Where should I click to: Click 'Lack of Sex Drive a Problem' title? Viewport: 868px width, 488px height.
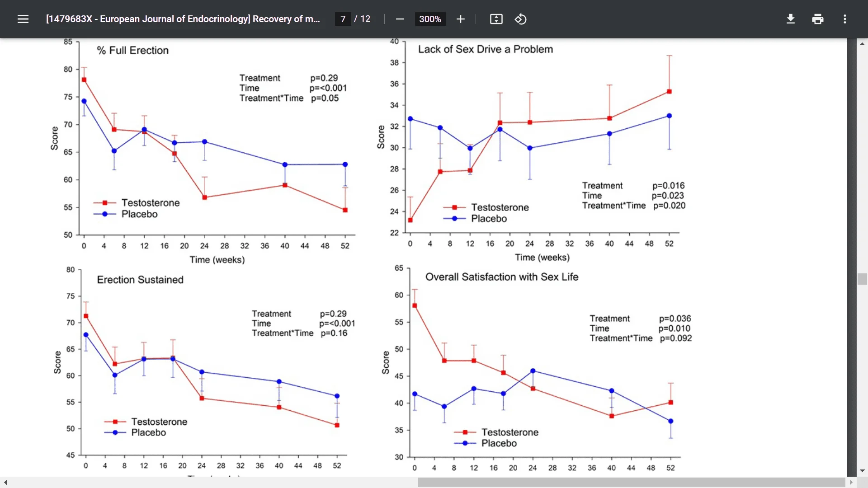(x=485, y=49)
